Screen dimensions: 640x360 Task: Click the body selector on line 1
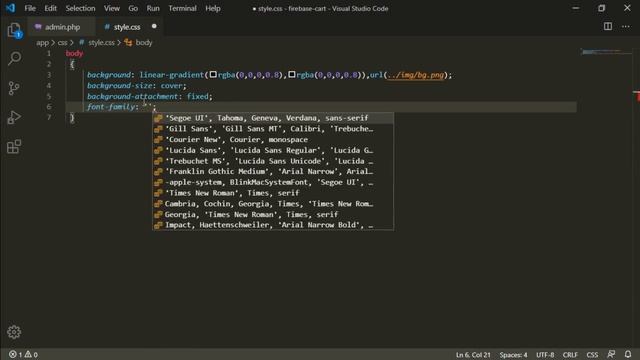tap(74, 53)
